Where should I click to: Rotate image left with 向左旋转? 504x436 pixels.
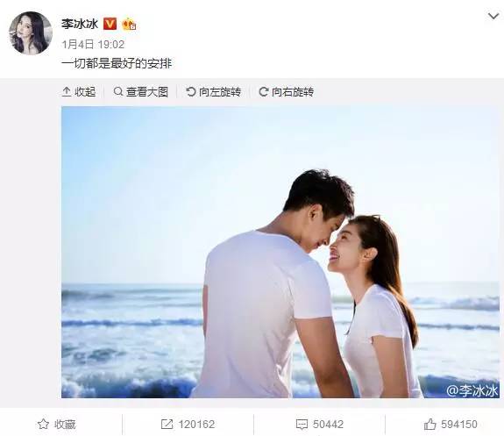213,92
